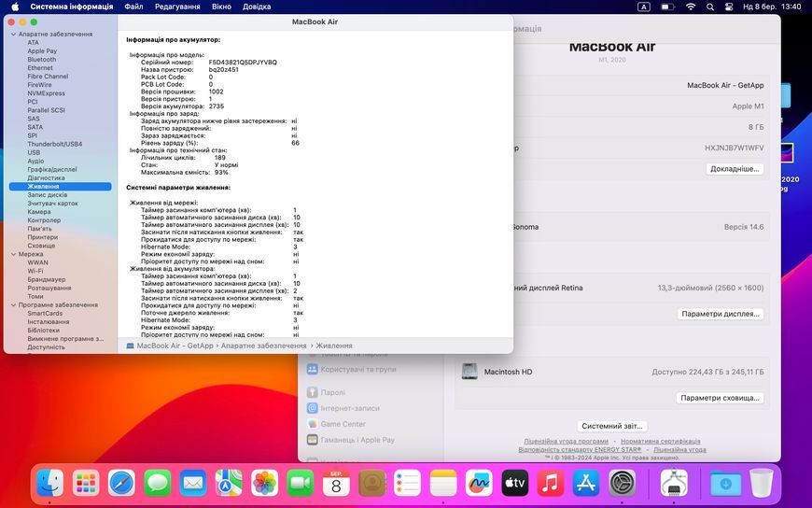This screenshot has height=508, width=812.
Task: Open Messages app in the Dock
Action: click(158, 483)
